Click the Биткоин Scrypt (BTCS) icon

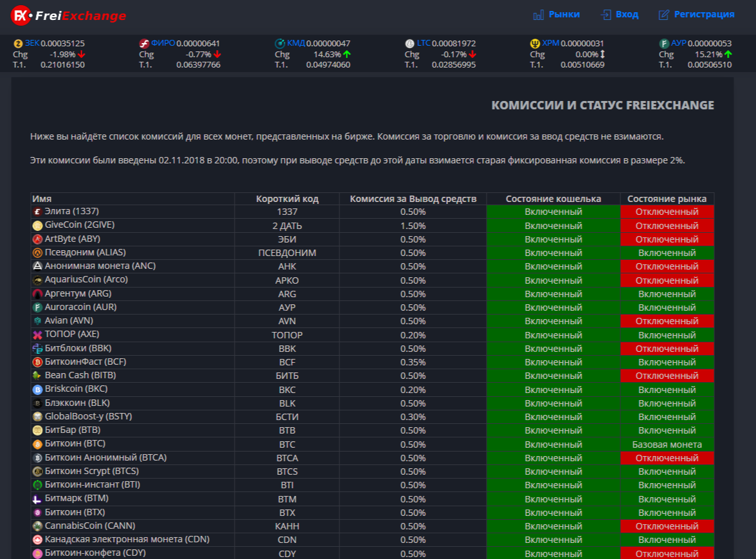pyautogui.click(x=37, y=472)
